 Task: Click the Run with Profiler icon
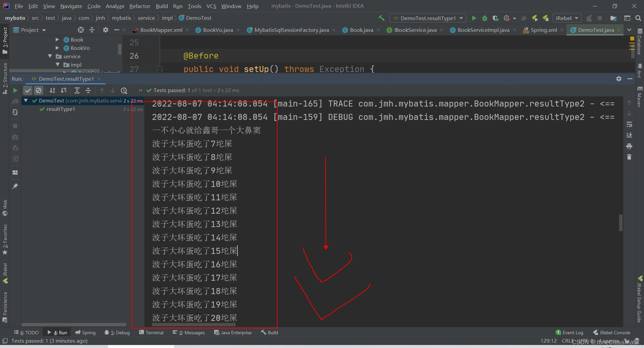coord(507,18)
